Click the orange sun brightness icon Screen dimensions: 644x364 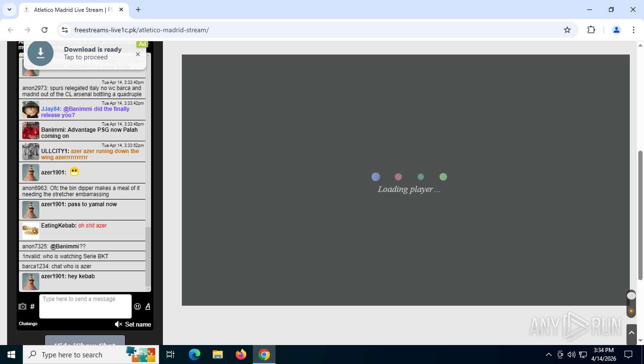631,311
